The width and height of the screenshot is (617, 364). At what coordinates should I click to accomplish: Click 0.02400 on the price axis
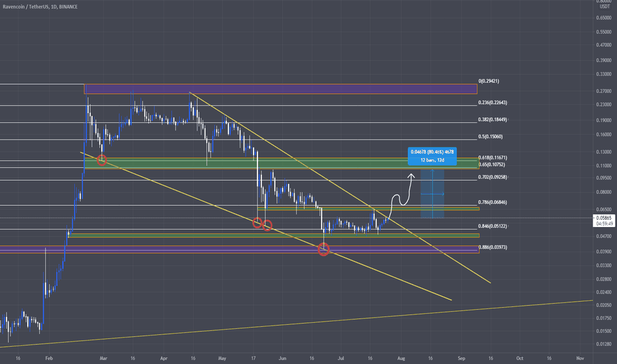tap(604, 293)
